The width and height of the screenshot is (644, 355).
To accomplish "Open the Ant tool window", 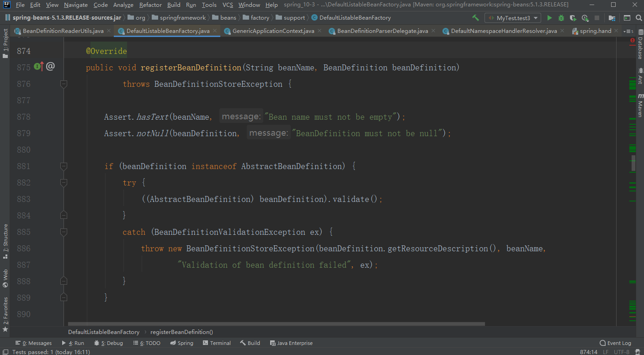I will (x=640, y=76).
